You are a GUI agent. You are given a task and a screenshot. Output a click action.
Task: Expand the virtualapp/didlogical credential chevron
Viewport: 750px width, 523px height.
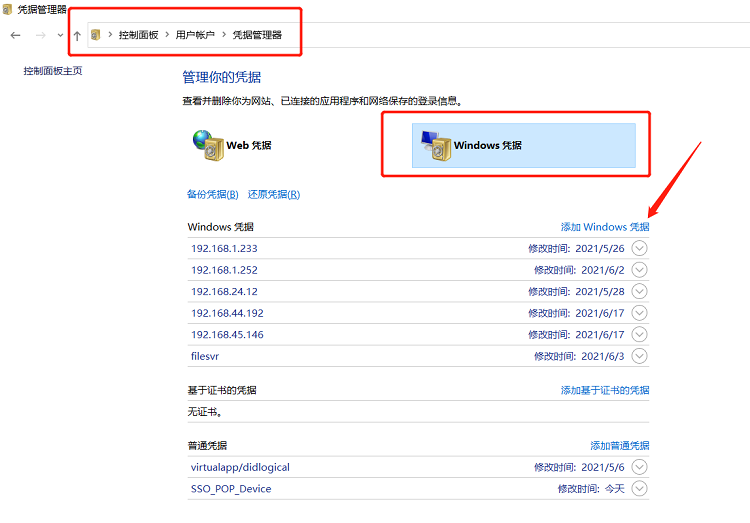640,467
